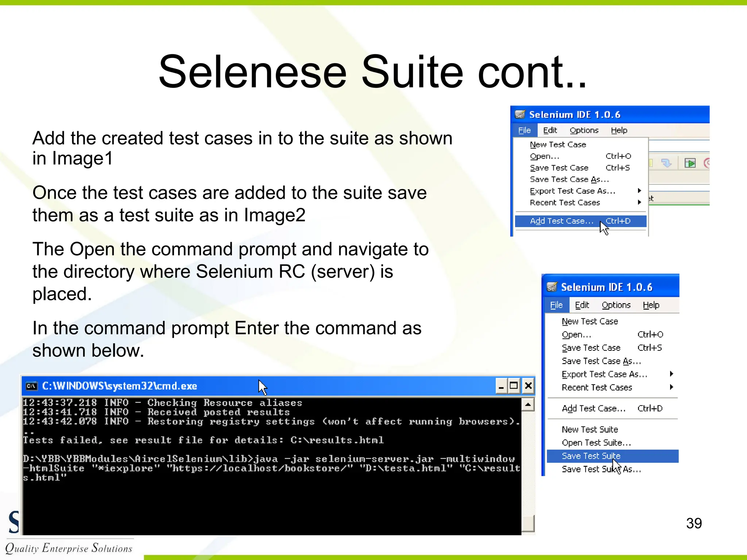This screenshot has width=747, height=560.
Task: Choose Add Test Case... in lower File menu
Action: coord(613,408)
